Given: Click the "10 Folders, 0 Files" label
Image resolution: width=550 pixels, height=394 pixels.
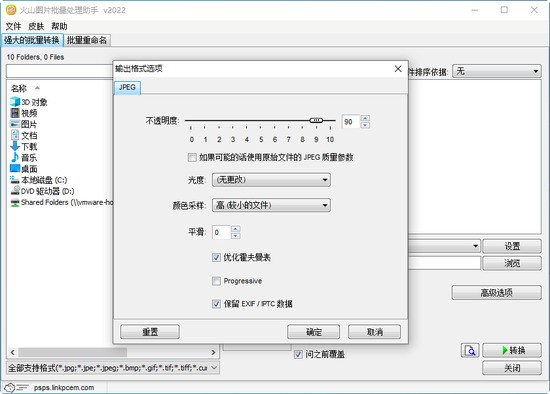Looking at the screenshot, I should pyautogui.click(x=35, y=57).
